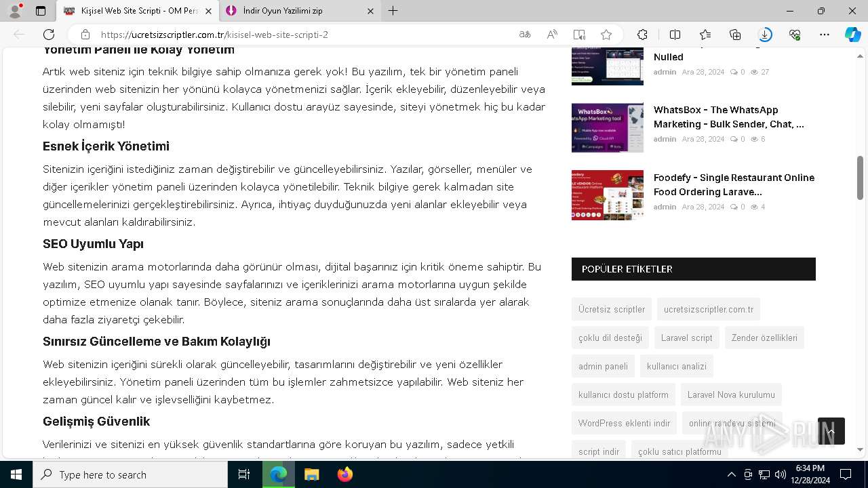Select the WordPress eklenti indir tag
868x488 pixels.
624,423
